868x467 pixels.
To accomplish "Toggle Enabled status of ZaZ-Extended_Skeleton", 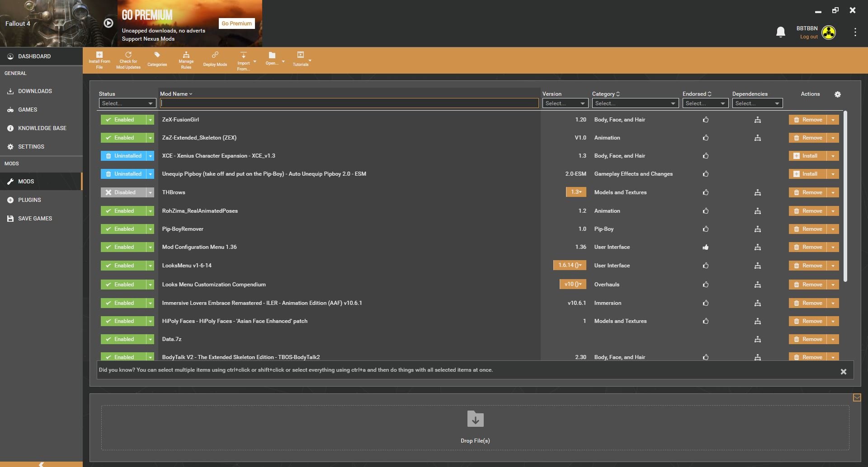I will 123,138.
